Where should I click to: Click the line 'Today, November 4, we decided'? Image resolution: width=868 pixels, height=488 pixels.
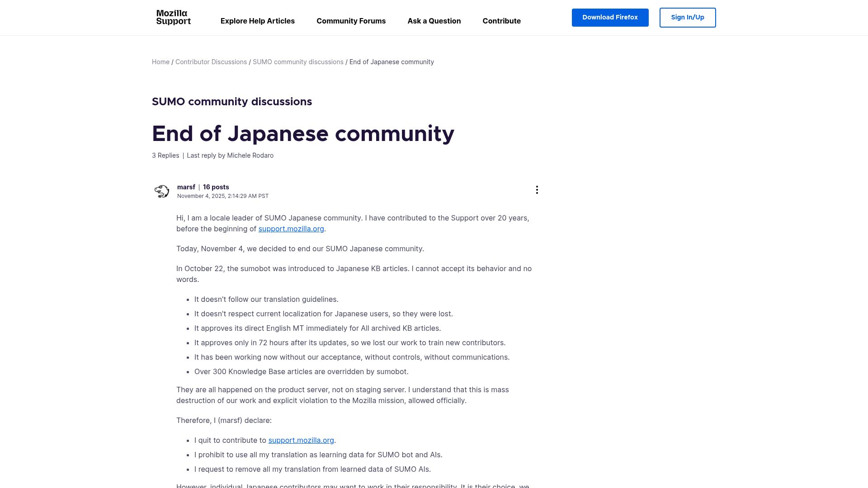coord(300,249)
